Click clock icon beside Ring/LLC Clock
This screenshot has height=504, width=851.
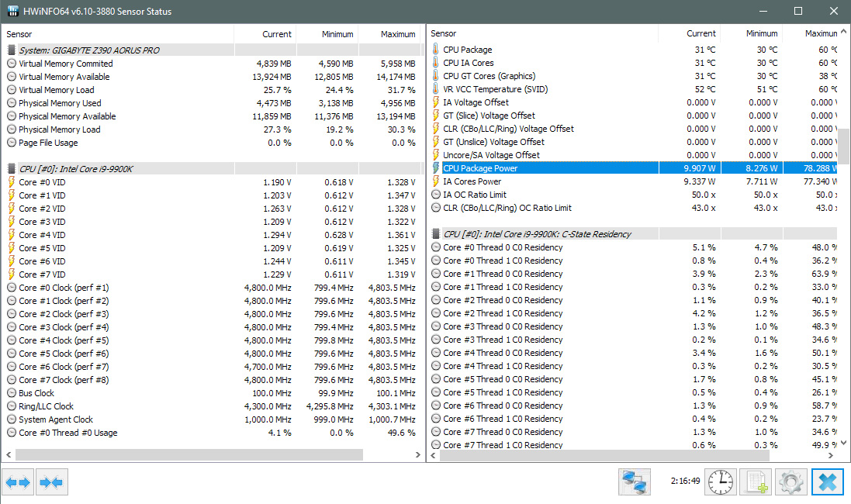point(12,406)
